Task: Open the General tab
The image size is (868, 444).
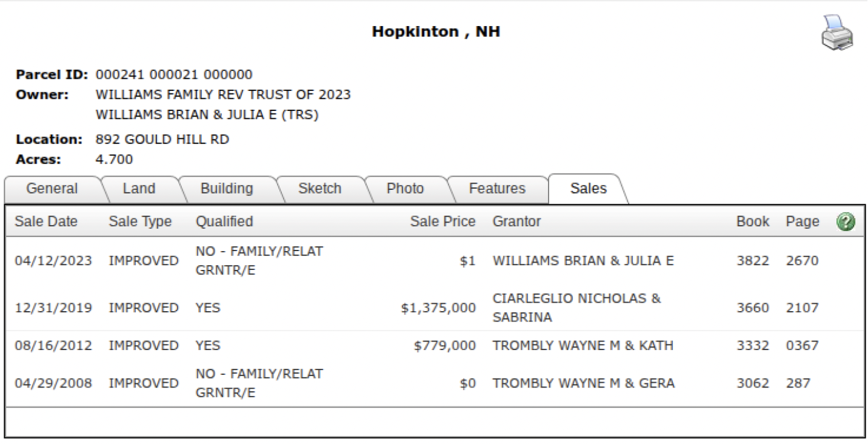Action: pyautogui.click(x=52, y=189)
